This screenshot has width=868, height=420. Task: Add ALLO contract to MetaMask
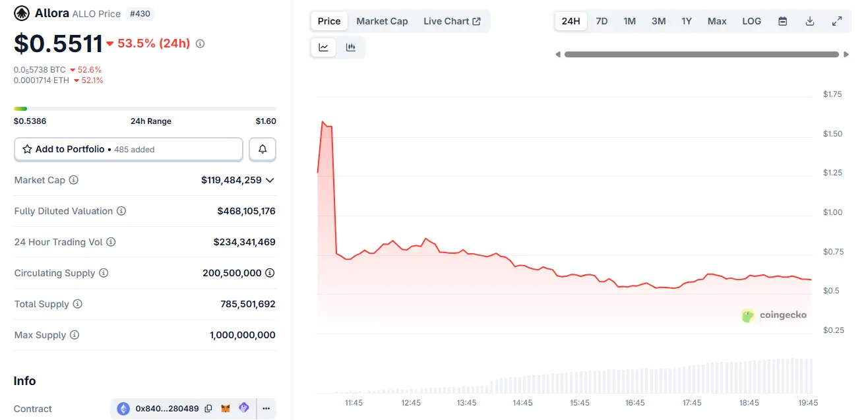point(225,408)
